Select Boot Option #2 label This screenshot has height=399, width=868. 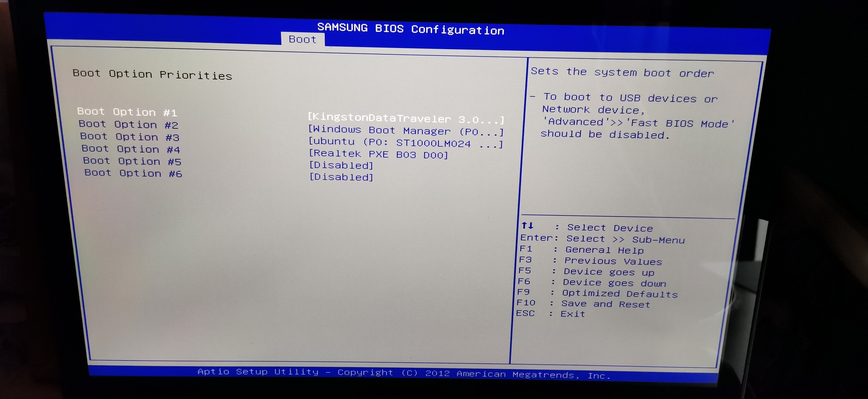(128, 125)
